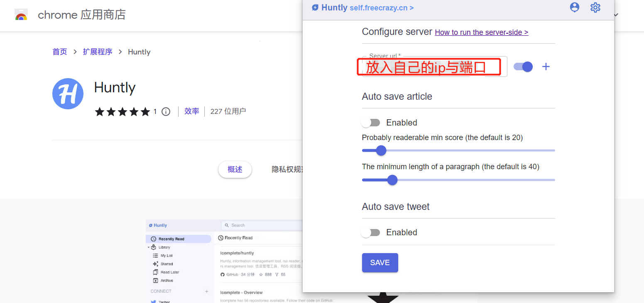Click the Huntly bolt logo in popup header
644x303 pixels.
(x=315, y=8)
